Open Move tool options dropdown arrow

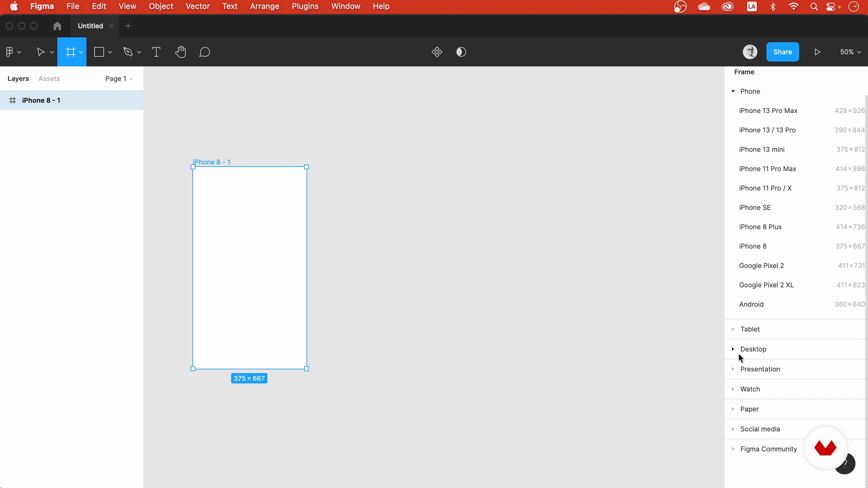(52, 52)
